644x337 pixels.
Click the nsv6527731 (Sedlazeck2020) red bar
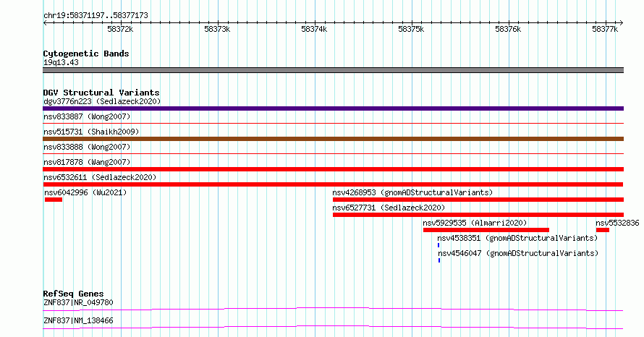(478, 215)
